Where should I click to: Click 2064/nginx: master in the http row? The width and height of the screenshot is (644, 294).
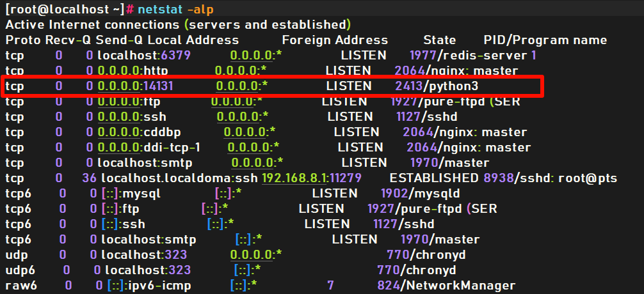pos(456,70)
